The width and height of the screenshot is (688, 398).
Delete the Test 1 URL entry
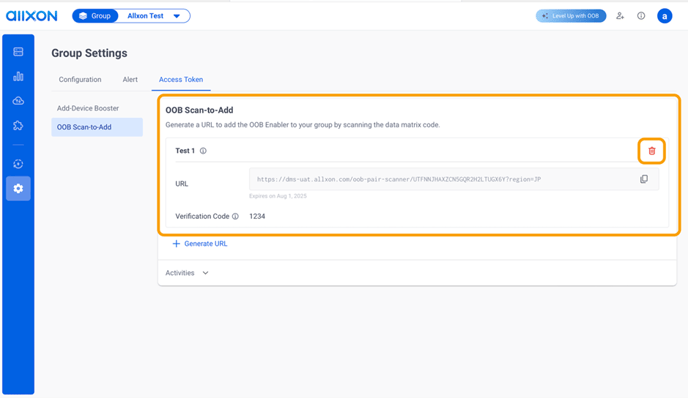point(652,151)
